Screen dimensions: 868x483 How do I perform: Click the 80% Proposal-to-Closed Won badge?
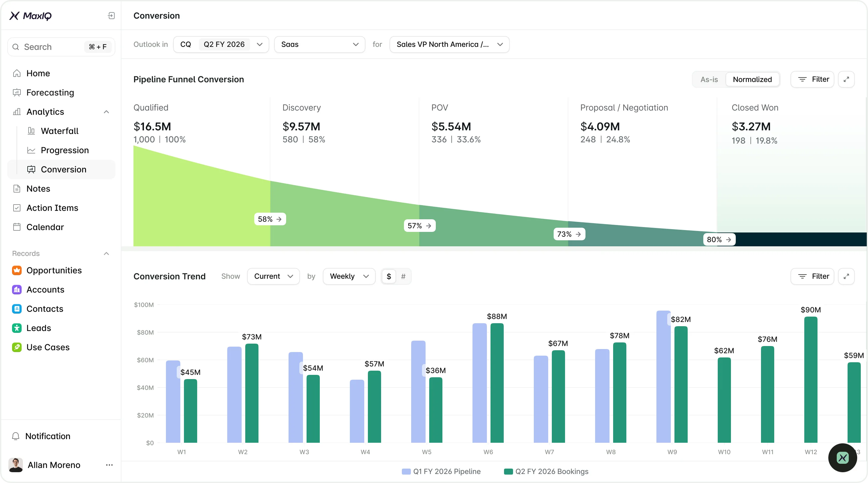(x=719, y=239)
